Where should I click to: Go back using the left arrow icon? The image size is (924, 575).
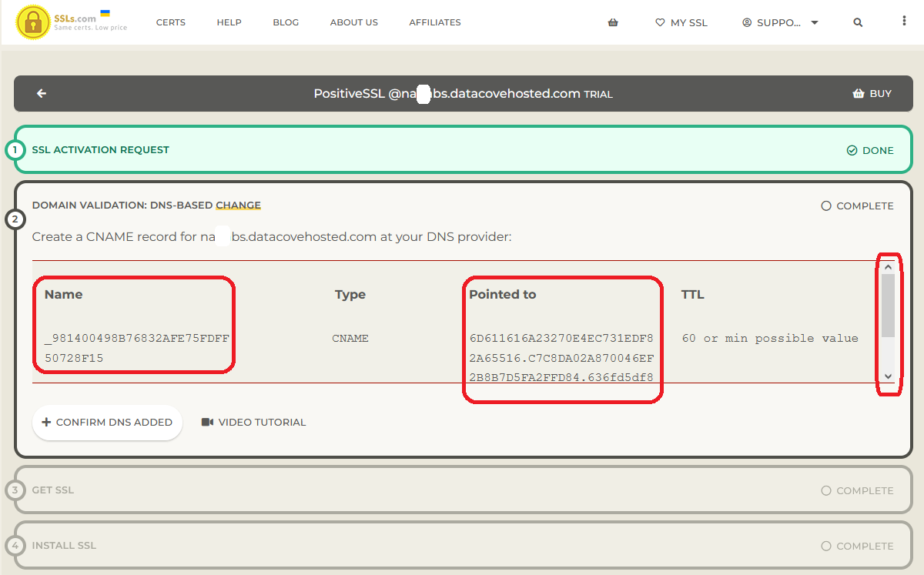42,93
